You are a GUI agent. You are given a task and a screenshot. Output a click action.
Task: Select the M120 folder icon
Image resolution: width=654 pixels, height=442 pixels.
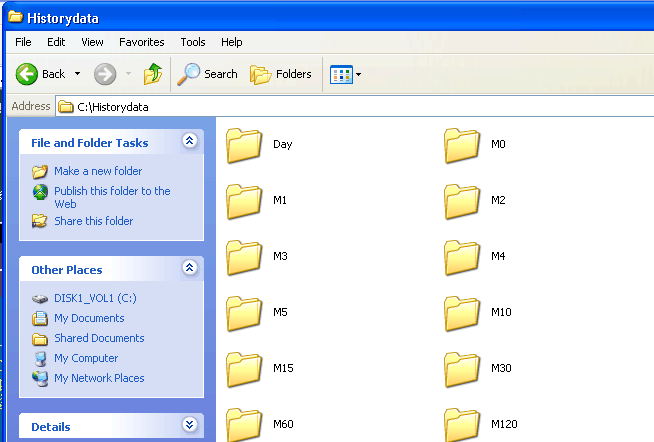click(462, 425)
